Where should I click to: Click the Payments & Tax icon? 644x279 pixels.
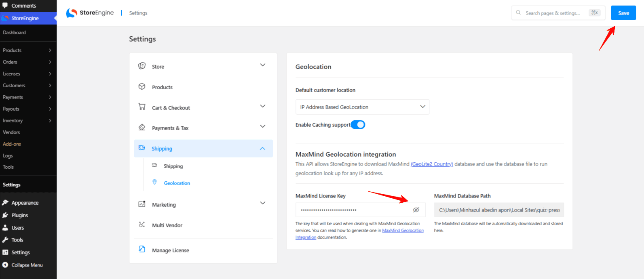click(x=142, y=127)
